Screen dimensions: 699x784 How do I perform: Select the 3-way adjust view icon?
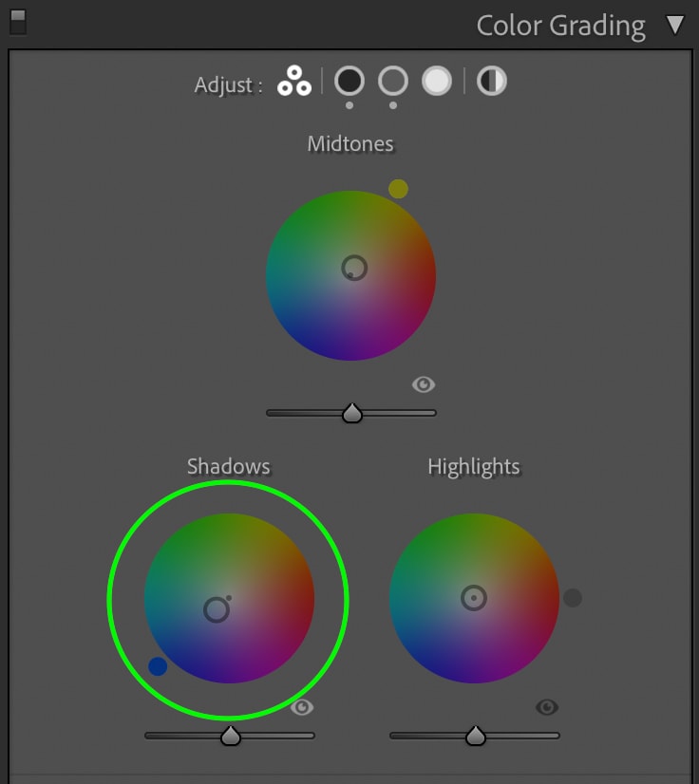tap(294, 81)
